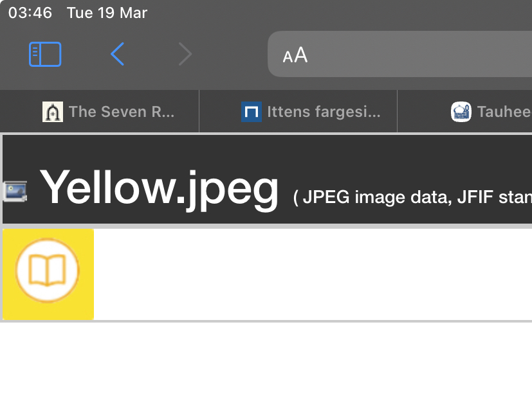The image size is (532, 417).
Task: Click the Yellow.jpeg filename heading
Action: click(160, 188)
